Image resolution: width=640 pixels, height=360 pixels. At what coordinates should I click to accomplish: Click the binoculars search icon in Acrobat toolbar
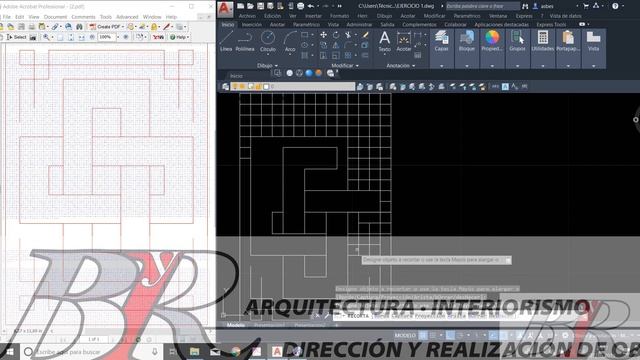[79, 27]
